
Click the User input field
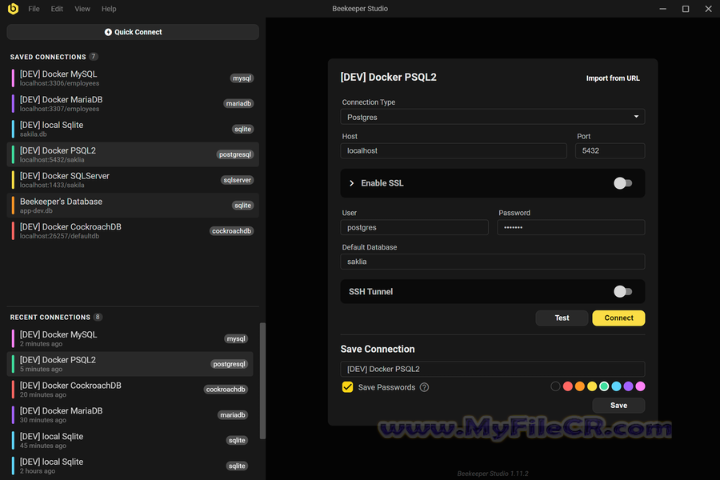[x=414, y=227]
